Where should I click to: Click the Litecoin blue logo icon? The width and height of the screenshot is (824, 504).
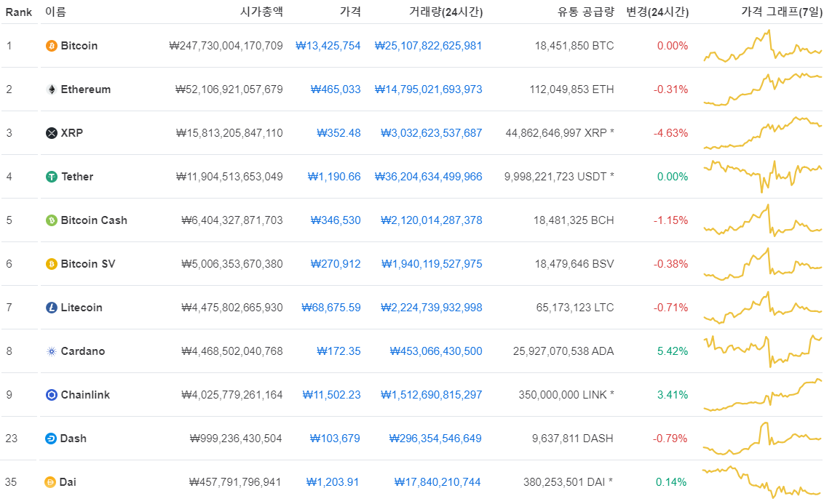click(x=52, y=308)
